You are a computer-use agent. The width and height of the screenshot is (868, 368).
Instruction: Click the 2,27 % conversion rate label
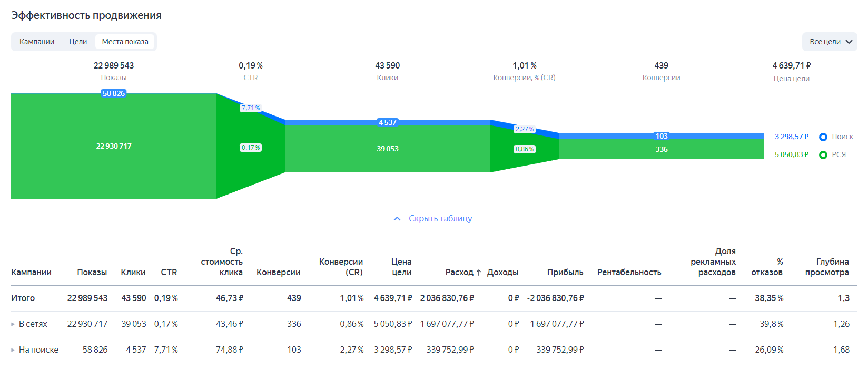[525, 129]
